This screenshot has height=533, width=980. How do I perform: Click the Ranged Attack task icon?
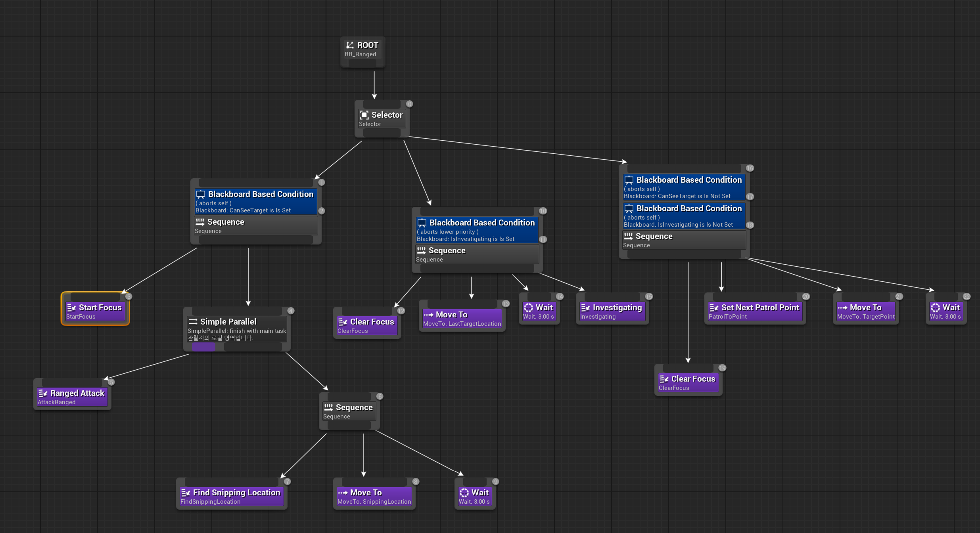coord(43,393)
